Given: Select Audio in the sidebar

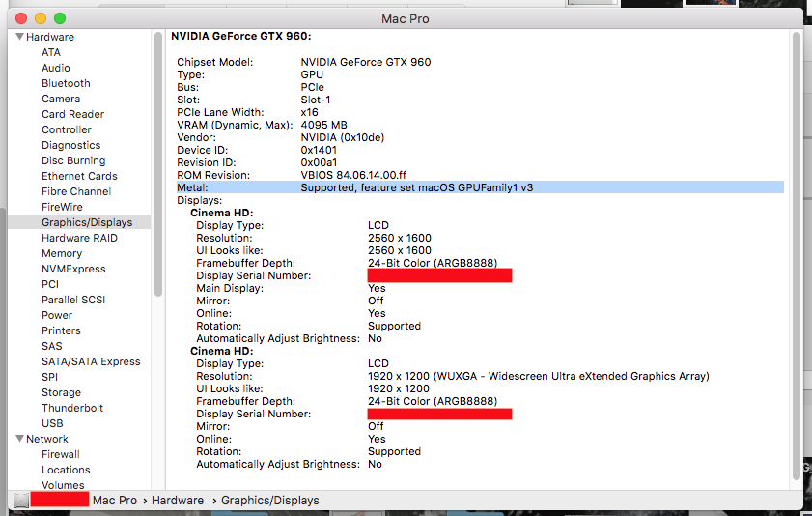Looking at the screenshot, I should click(55, 68).
